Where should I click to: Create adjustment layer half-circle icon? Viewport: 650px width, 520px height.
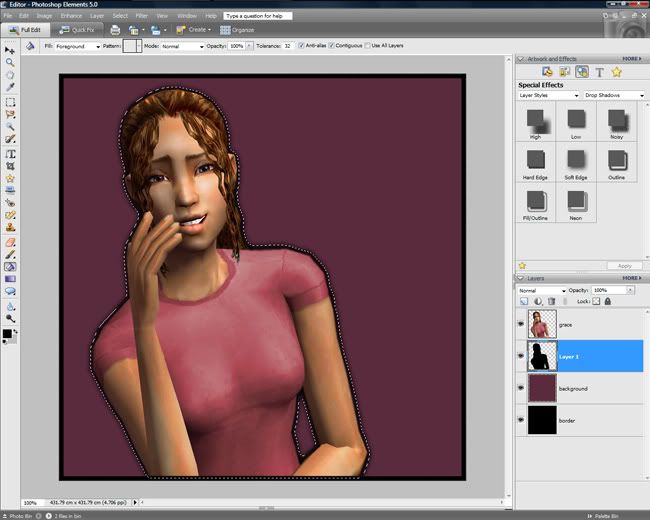click(x=538, y=301)
